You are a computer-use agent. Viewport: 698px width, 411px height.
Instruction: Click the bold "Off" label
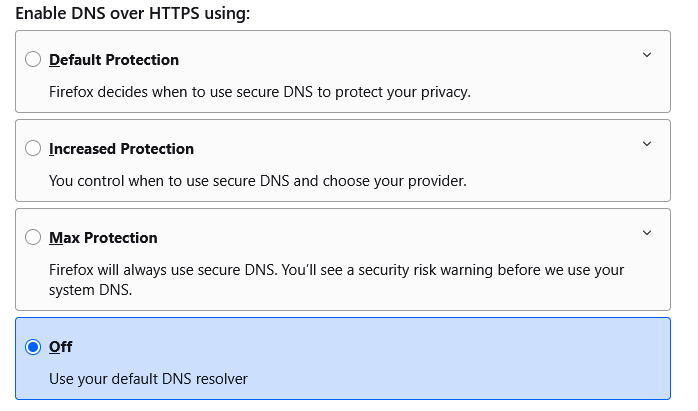pos(61,347)
